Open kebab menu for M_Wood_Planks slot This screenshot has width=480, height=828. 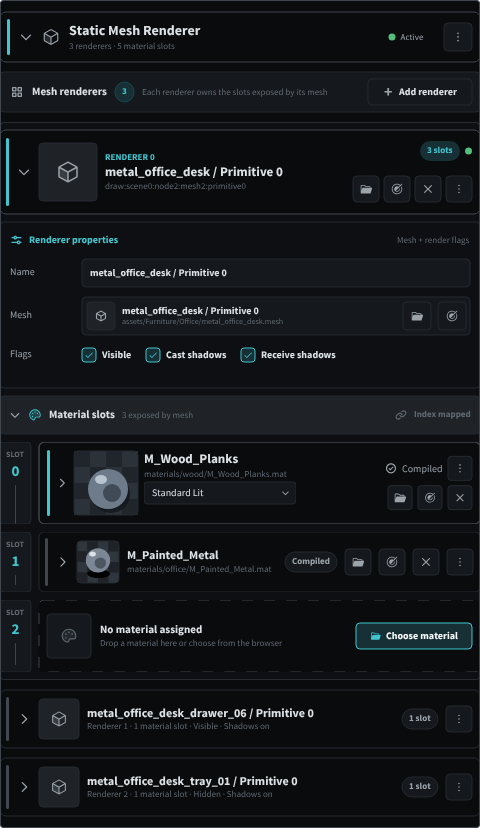tap(460, 468)
